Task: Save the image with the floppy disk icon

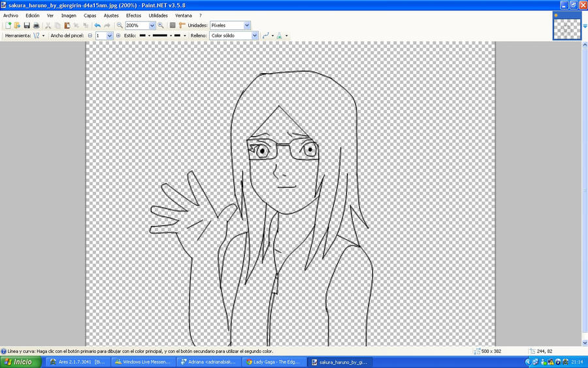Action: click(27, 25)
